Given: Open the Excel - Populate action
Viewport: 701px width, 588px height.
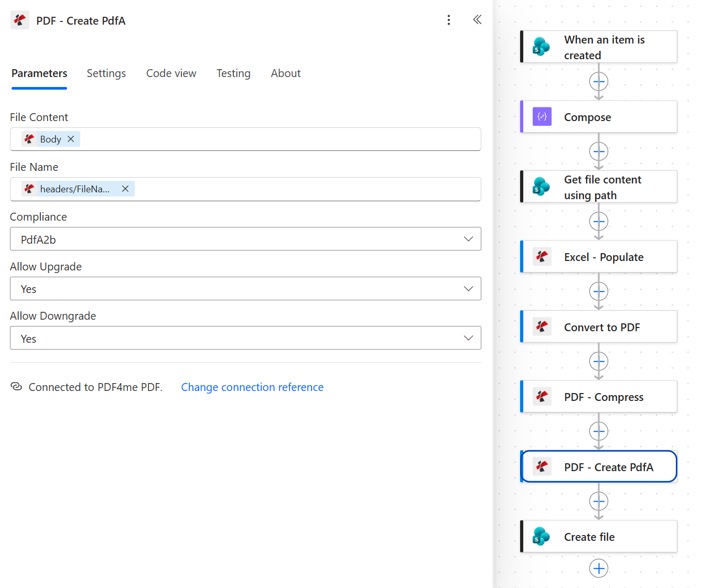Looking at the screenshot, I should point(599,257).
